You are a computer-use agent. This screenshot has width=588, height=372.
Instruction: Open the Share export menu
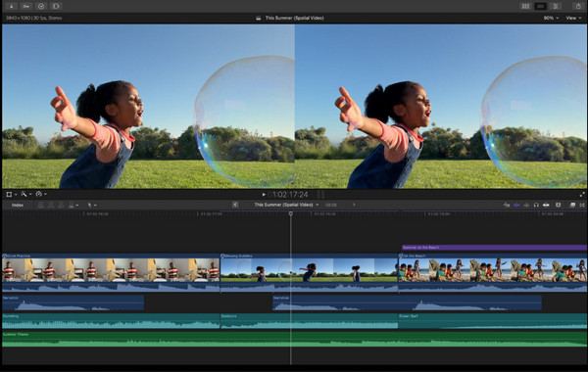578,6
